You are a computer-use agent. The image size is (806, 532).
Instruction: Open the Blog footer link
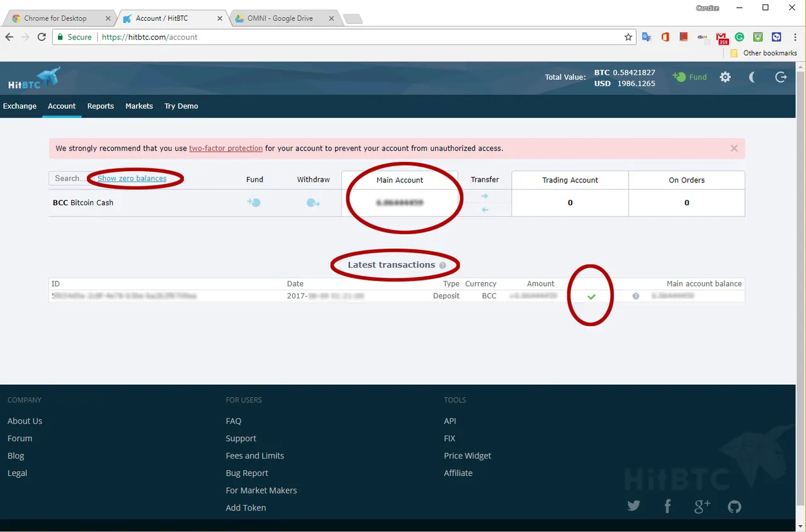16,455
